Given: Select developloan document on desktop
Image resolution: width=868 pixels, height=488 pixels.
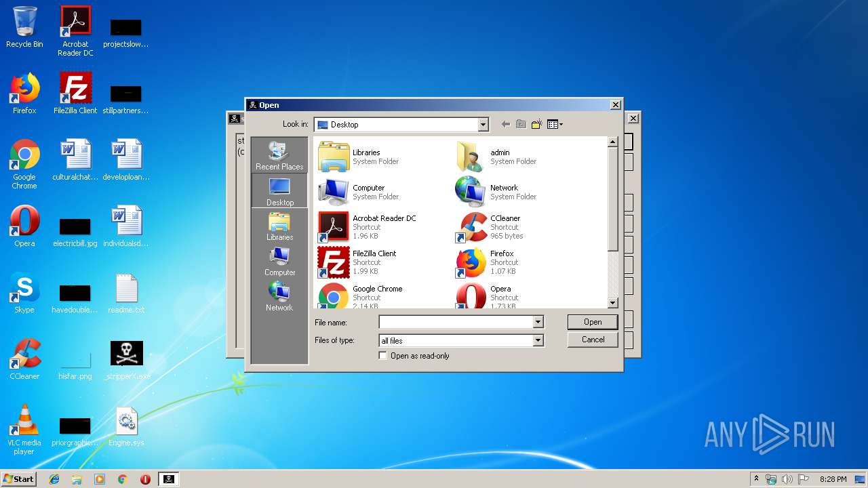Looking at the screenshot, I should click(126, 160).
